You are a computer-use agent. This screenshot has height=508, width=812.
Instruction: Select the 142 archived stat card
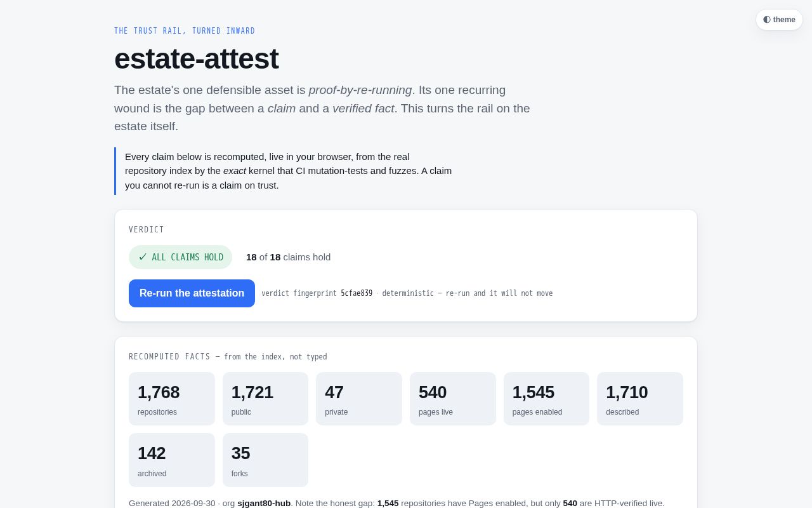(172, 460)
